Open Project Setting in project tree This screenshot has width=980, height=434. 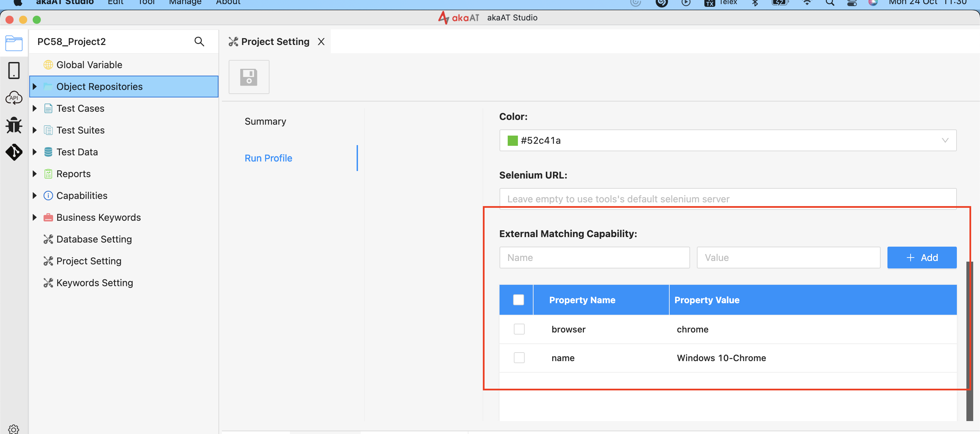(88, 261)
